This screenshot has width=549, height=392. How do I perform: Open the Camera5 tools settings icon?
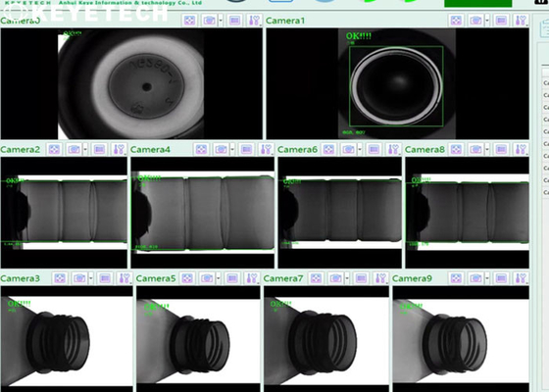click(x=252, y=278)
